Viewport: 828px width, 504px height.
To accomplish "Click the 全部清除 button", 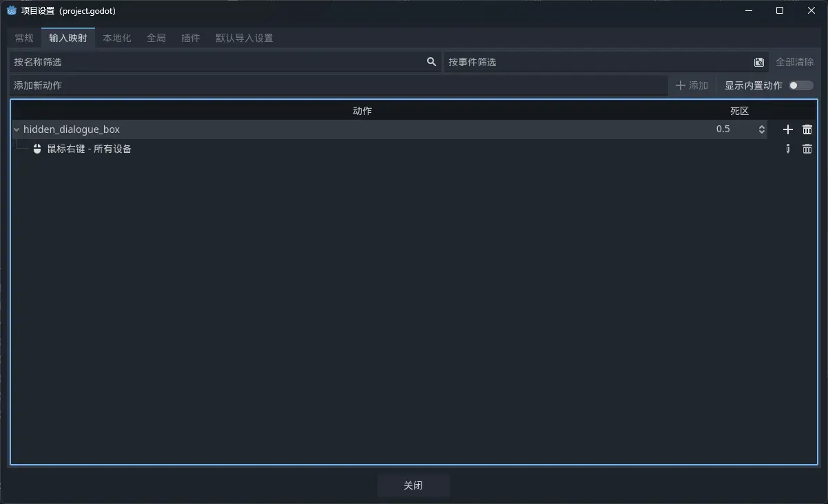I will tap(794, 62).
